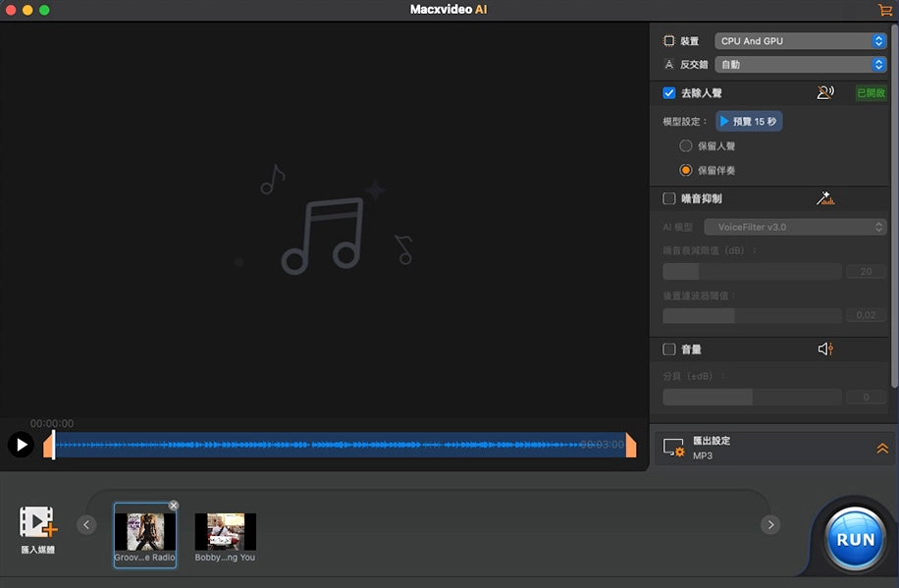This screenshot has height=588, width=899.
Task: Select the 保留人聲 radio option
Action: pyautogui.click(x=686, y=145)
